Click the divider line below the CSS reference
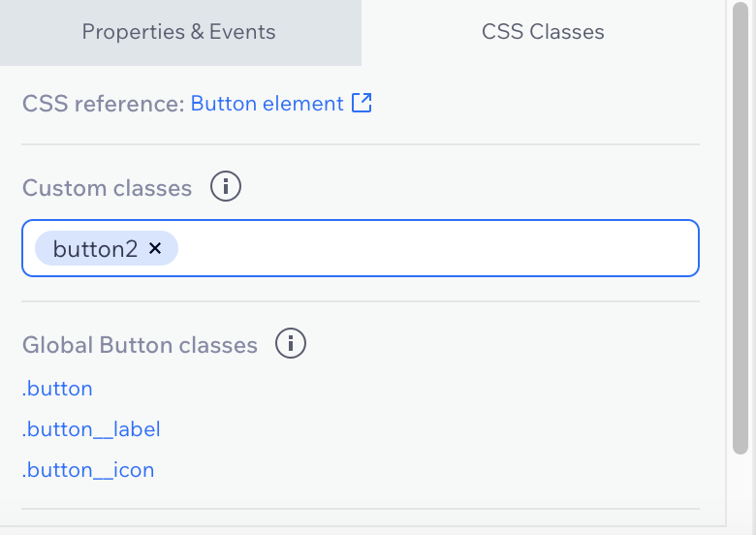756x535 pixels. (361, 144)
